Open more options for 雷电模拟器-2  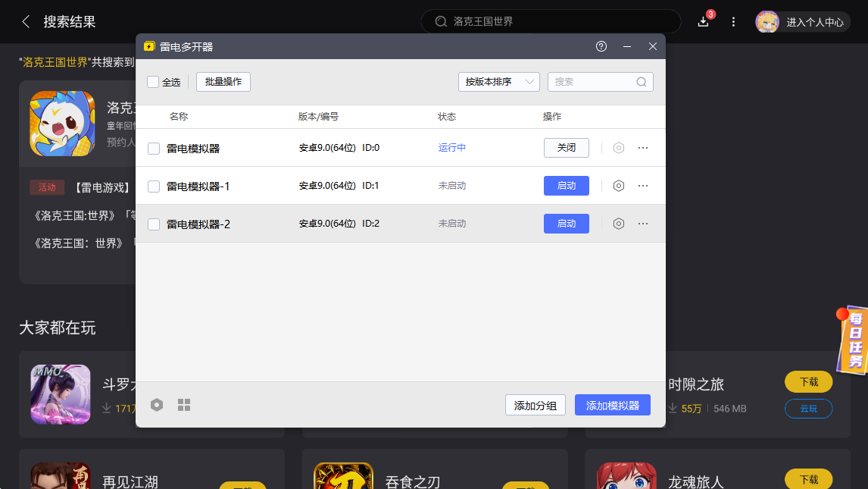pyautogui.click(x=643, y=224)
